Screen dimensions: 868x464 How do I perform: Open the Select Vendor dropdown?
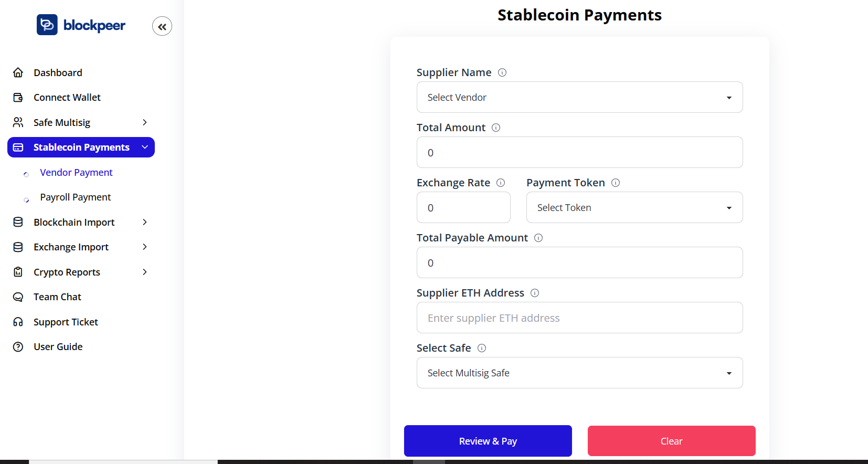[579, 97]
